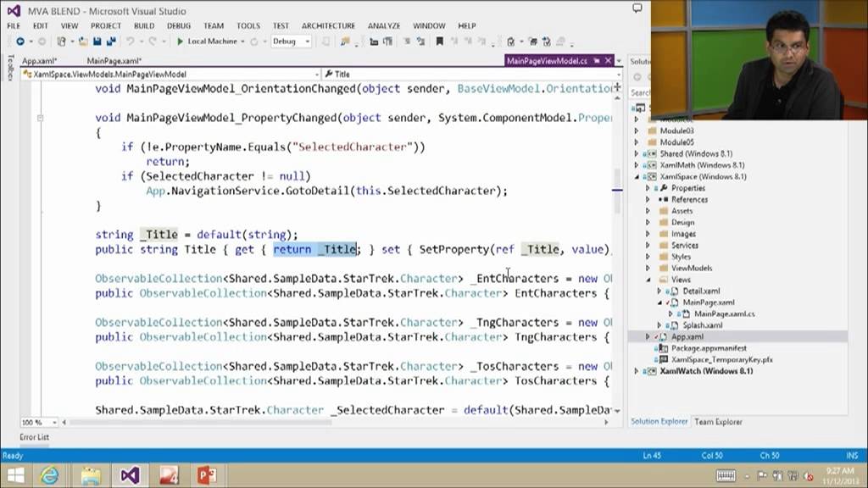Select MainPage.xaml.cs in Solution Explorer

pyautogui.click(x=724, y=313)
